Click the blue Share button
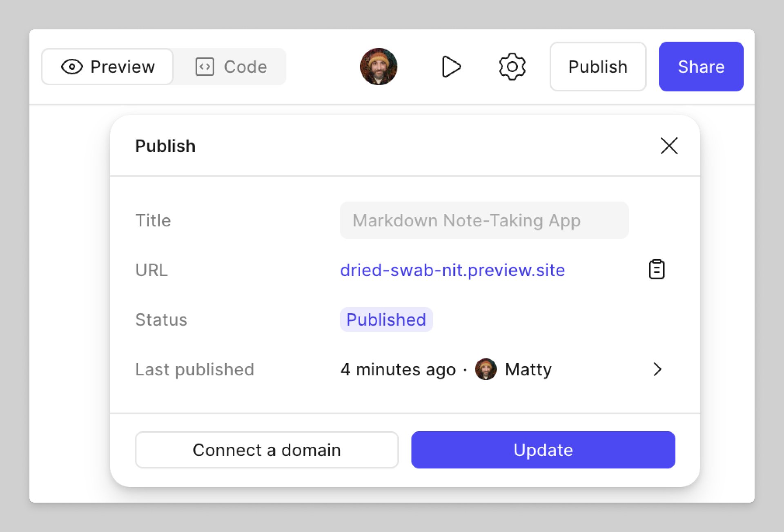This screenshot has height=532, width=784. click(701, 66)
